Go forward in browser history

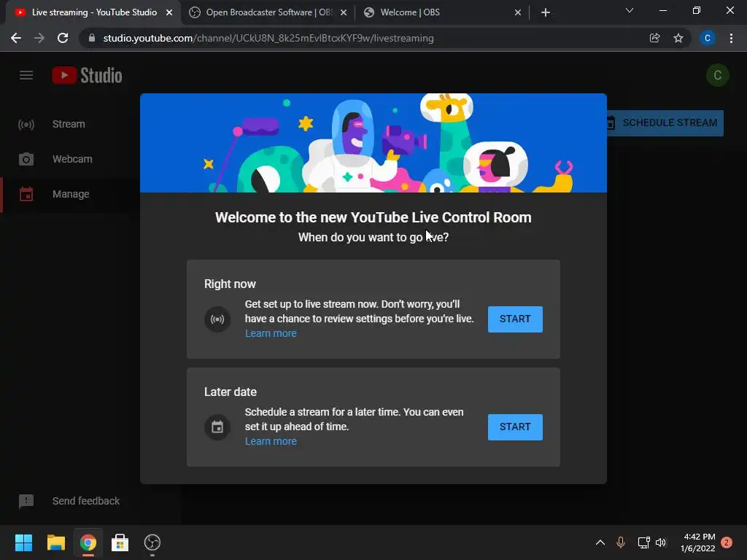pos(39,38)
